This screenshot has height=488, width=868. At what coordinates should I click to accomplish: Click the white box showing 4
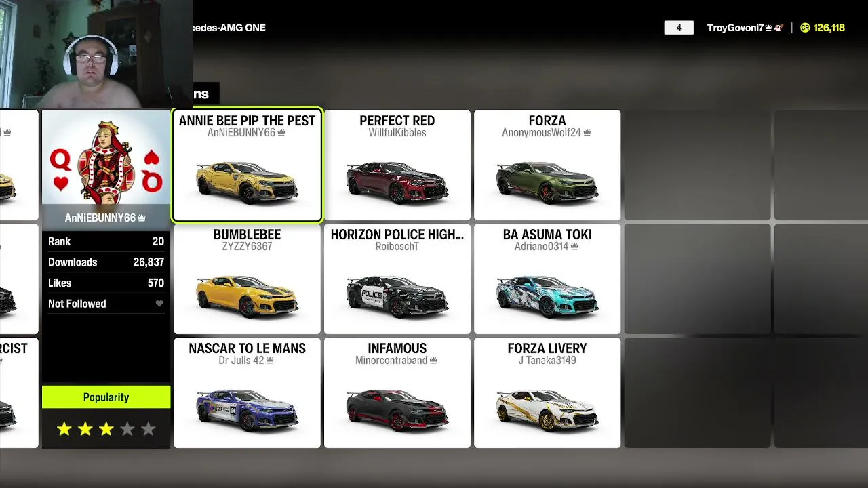coord(679,28)
